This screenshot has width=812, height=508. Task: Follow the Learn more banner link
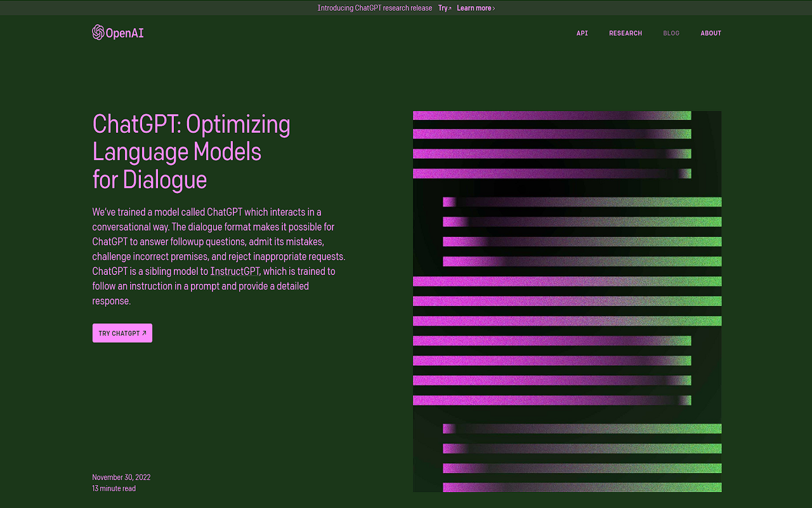476,8
